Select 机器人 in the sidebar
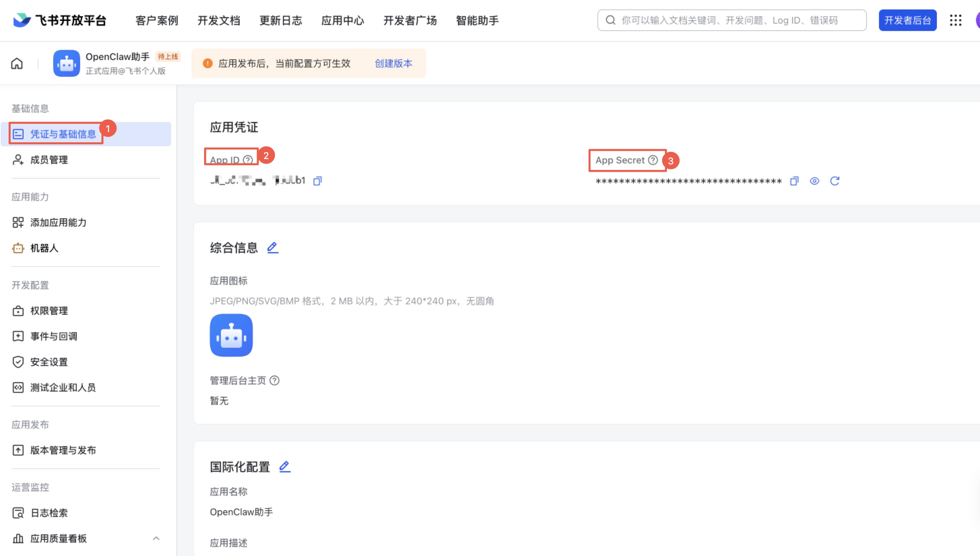980x556 pixels. pyautogui.click(x=44, y=248)
